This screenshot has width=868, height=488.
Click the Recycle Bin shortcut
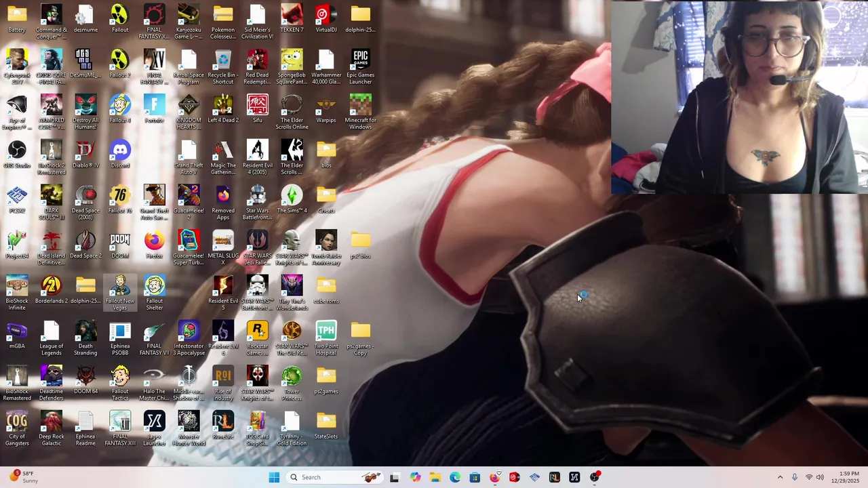223,67
